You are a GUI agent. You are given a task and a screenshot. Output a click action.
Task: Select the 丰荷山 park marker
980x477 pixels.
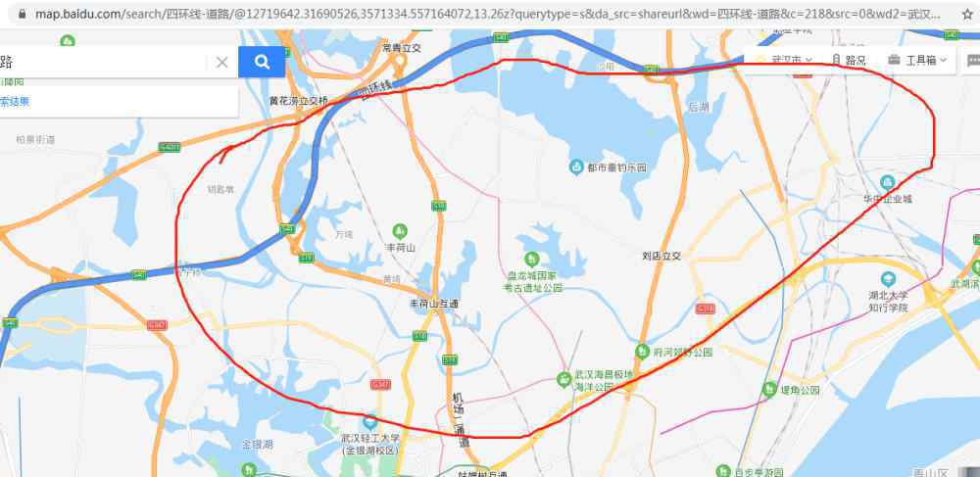pyautogui.click(x=400, y=231)
